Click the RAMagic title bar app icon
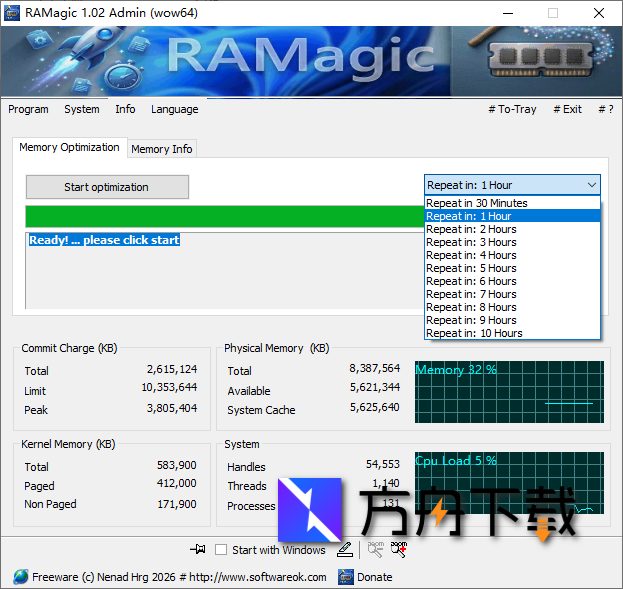The image size is (623, 589). point(12,13)
